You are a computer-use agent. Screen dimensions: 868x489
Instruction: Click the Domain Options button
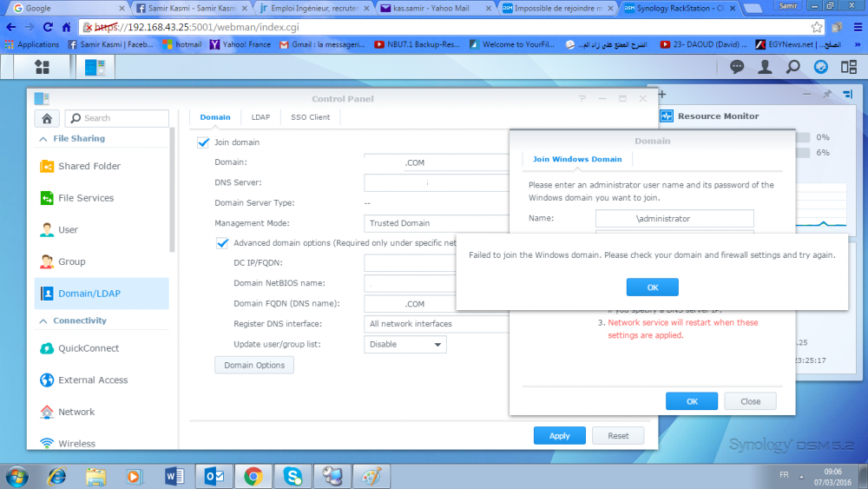pyautogui.click(x=254, y=365)
